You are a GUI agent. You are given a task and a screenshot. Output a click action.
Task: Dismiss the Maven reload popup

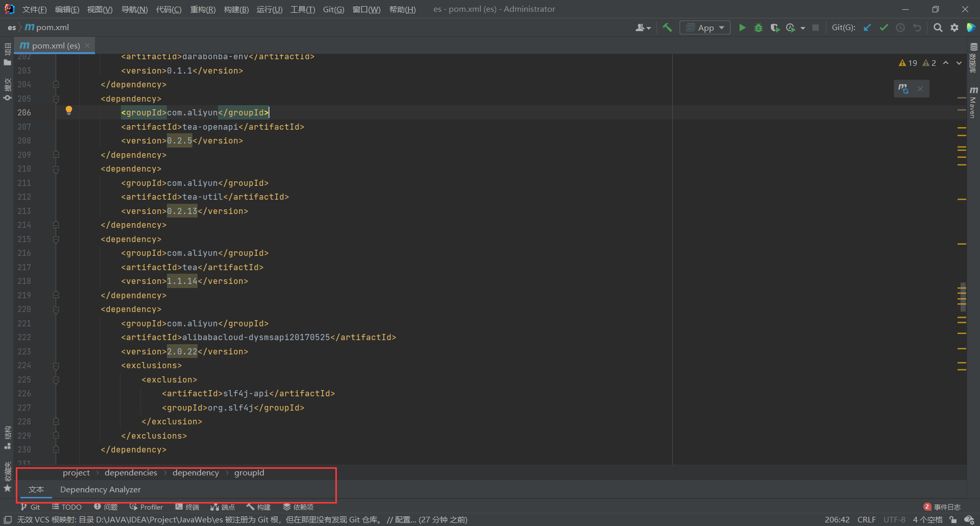click(920, 89)
